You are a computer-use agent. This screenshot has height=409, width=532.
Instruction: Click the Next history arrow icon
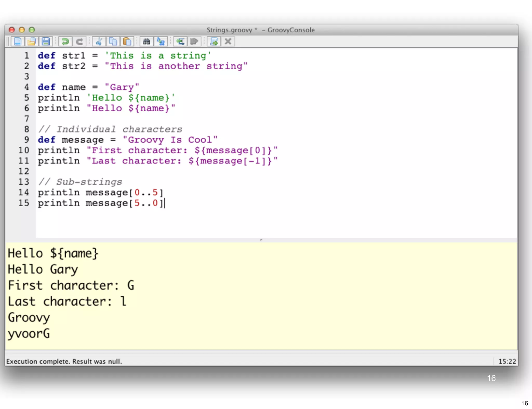click(x=194, y=42)
